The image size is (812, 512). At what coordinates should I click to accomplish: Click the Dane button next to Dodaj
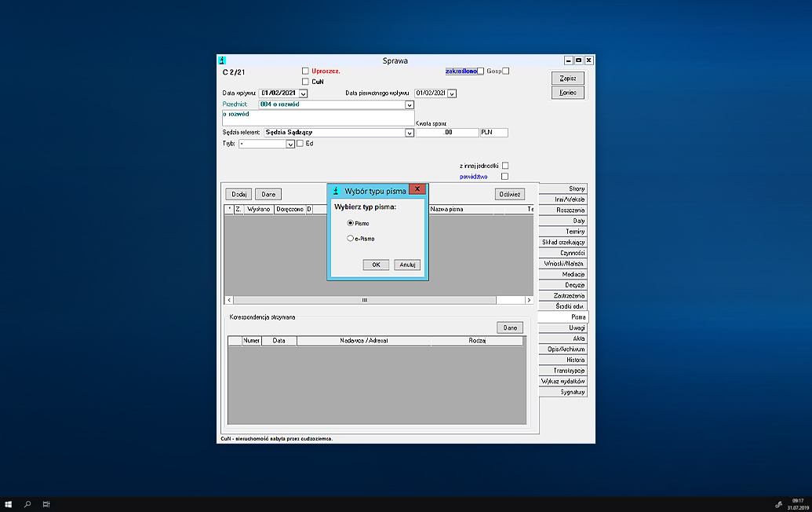pos(268,194)
